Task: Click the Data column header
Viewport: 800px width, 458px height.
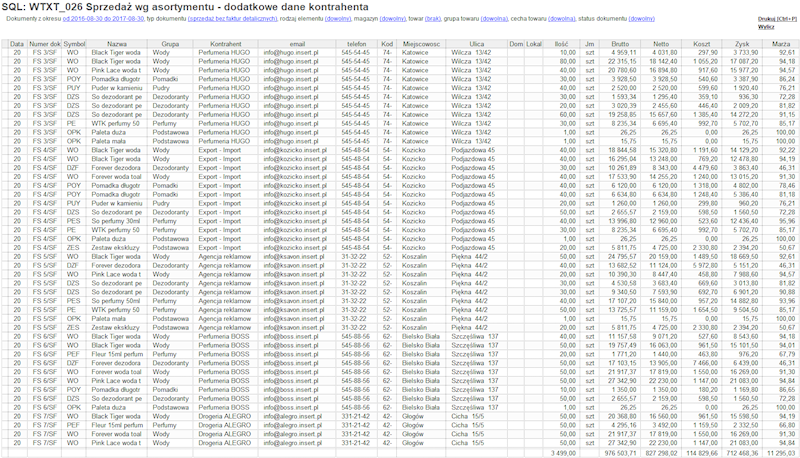Action: point(17,44)
